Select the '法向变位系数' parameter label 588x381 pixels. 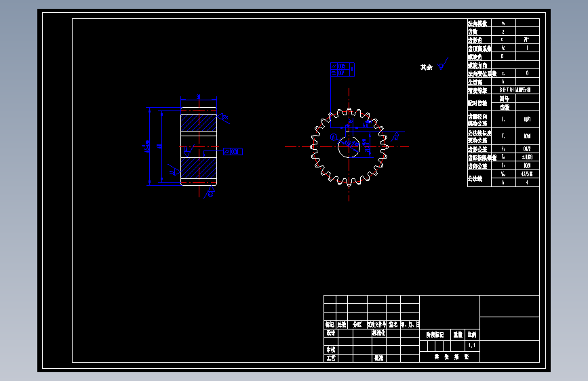(482, 73)
